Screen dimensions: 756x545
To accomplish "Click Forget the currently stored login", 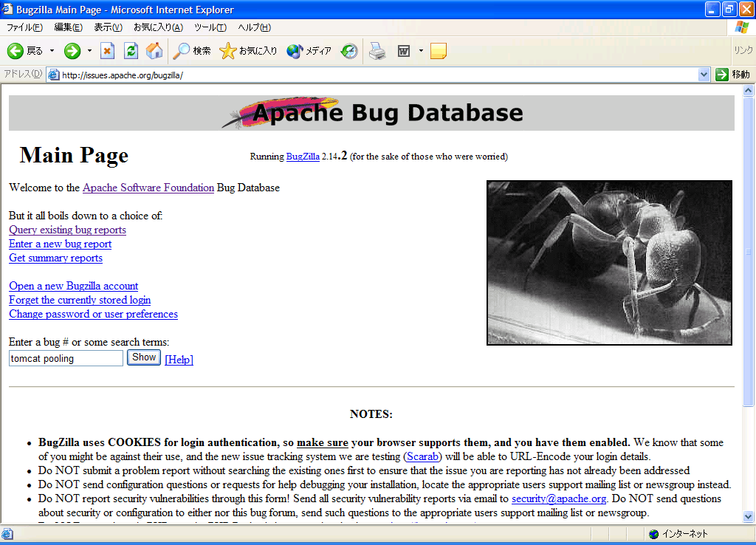I will tap(80, 300).
